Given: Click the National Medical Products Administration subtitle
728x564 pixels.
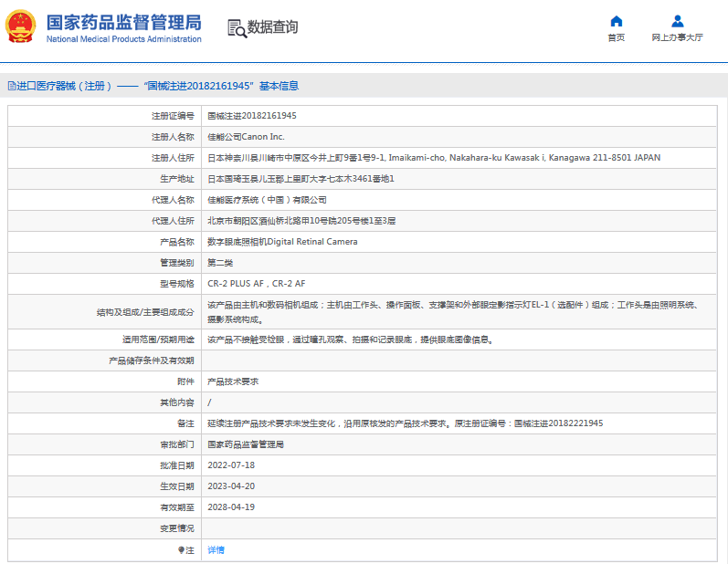Looking at the screenshot, I should tap(123, 39).
